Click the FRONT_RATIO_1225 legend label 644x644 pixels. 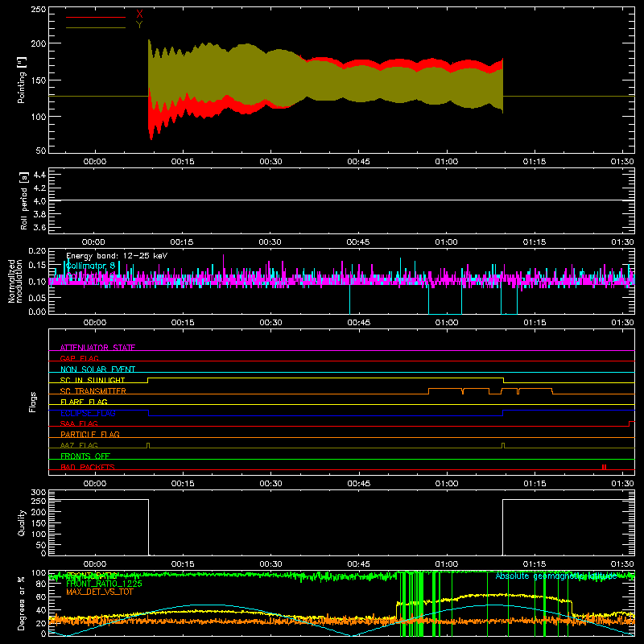point(104,584)
